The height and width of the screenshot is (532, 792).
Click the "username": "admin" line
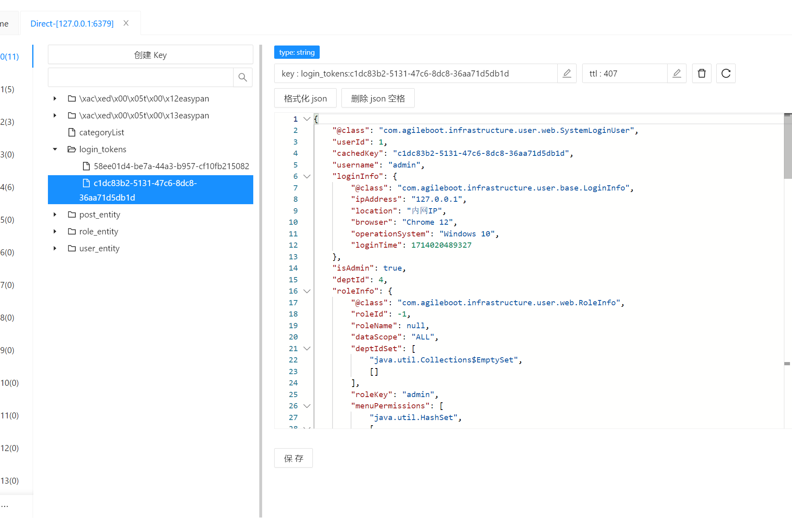click(378, 165)
